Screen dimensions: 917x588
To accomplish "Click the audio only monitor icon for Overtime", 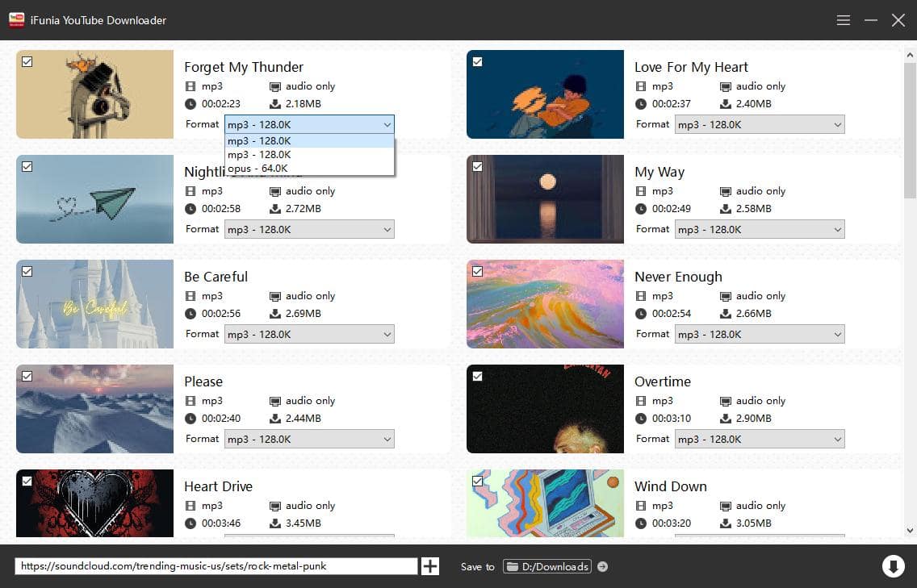I will (x=726, y=401).
